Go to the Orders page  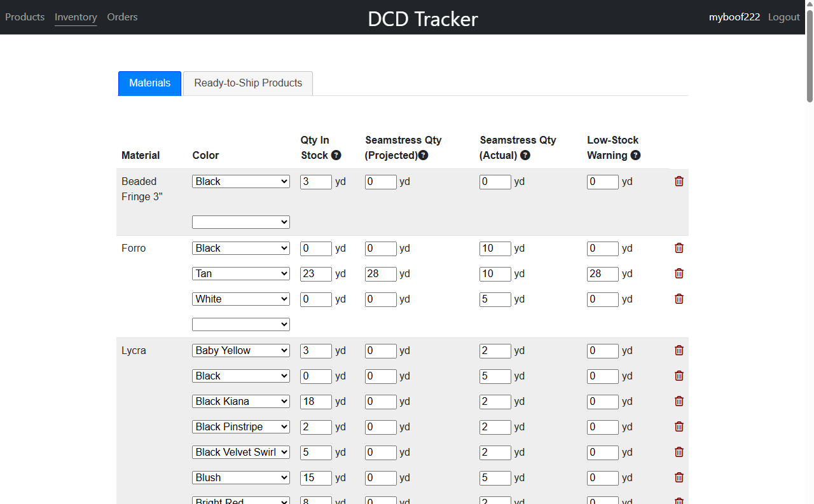(122, 17)
